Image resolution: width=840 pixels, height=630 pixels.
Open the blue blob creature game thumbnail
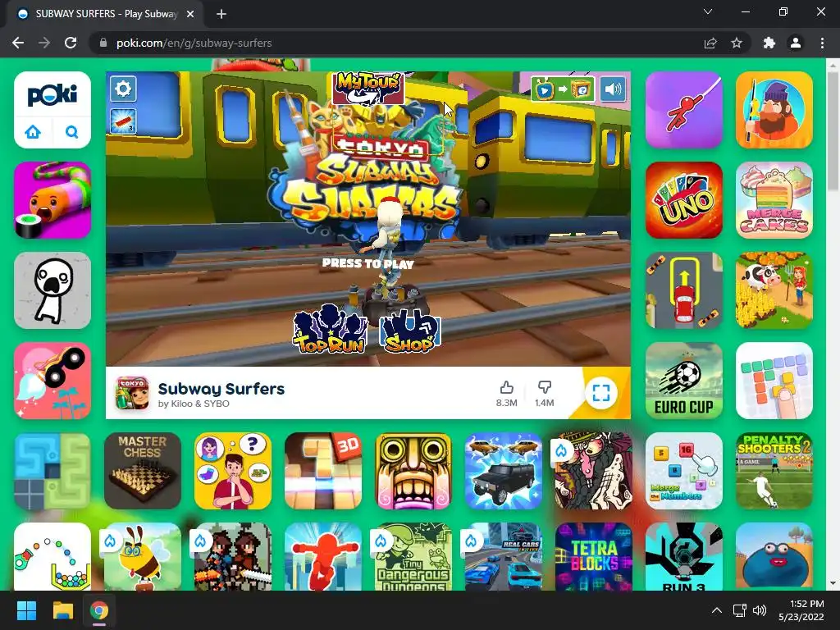pos(774,557)
